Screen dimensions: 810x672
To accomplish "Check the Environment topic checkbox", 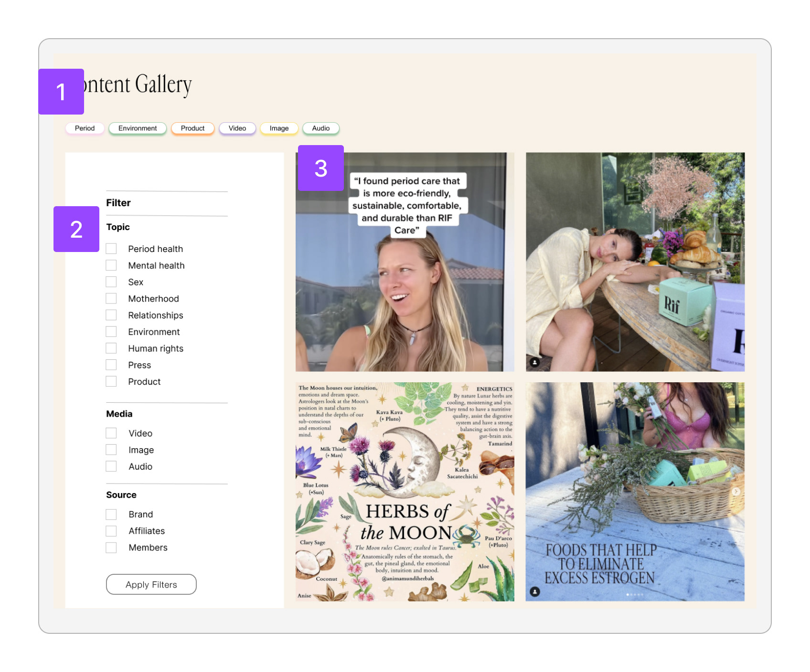I will [x=111, y=332].
